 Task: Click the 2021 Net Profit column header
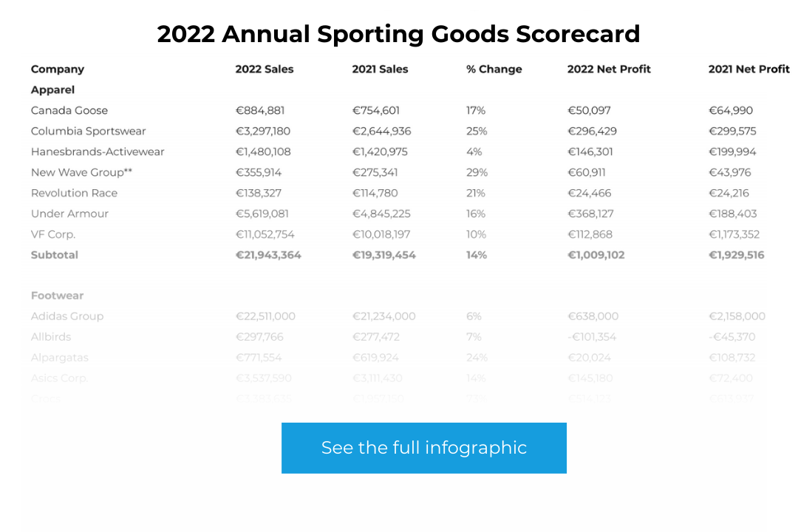[x=748, y=69]
